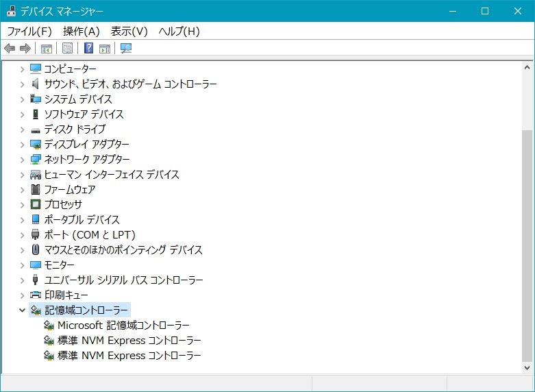Click the mouse icon for ポインティング デバイス
Image resolution: width=535 pixels, height=392 pixels.
point(36,249)
